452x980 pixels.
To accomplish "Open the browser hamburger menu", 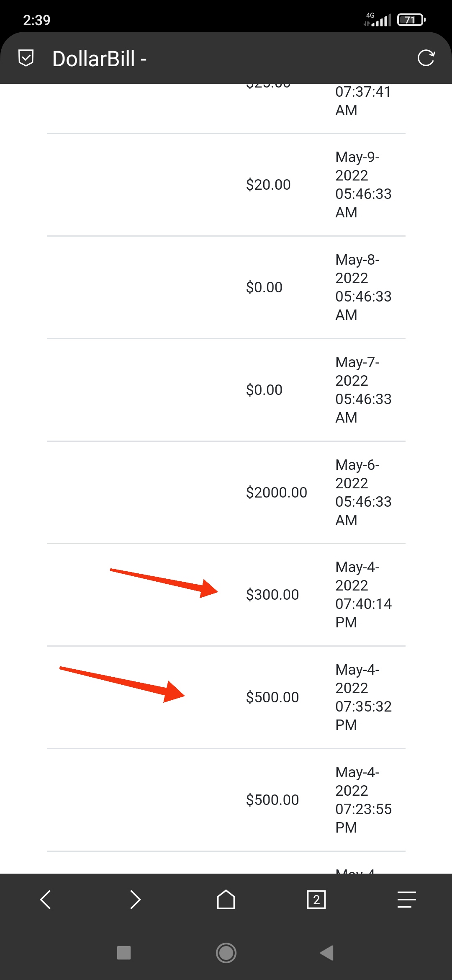I will (406, 899).
